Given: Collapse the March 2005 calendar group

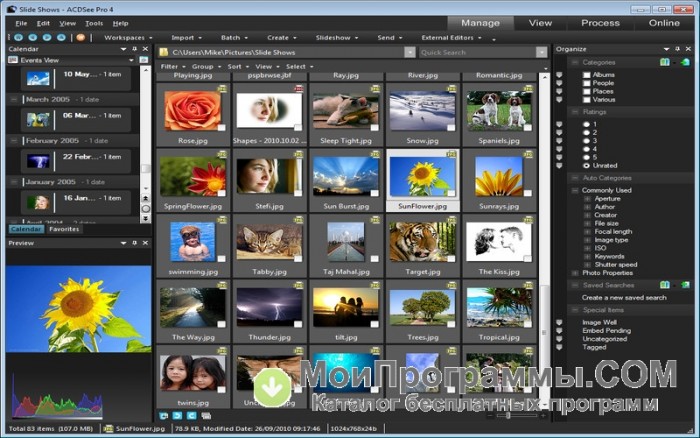Looking at the screenshot, I should [14, 99].
